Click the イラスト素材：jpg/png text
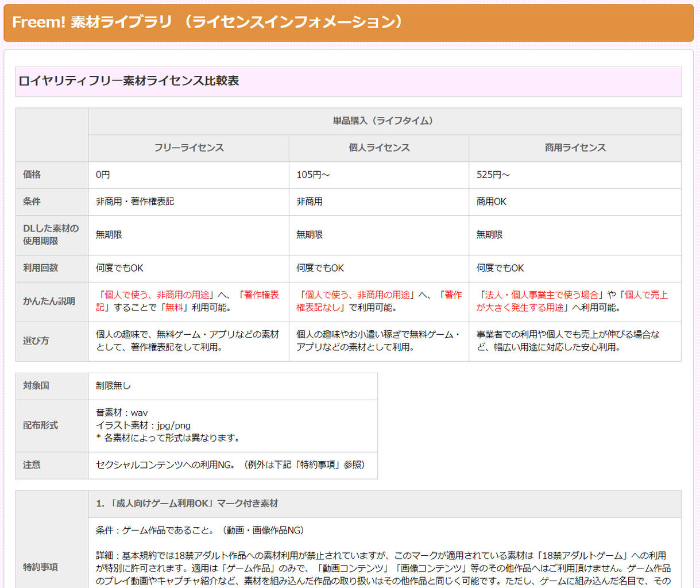The image size is (700, 588). pos(143,425)
